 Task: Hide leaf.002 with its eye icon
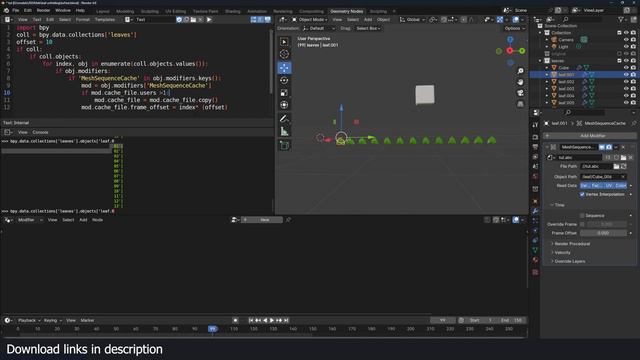click(x=626, y=82)
